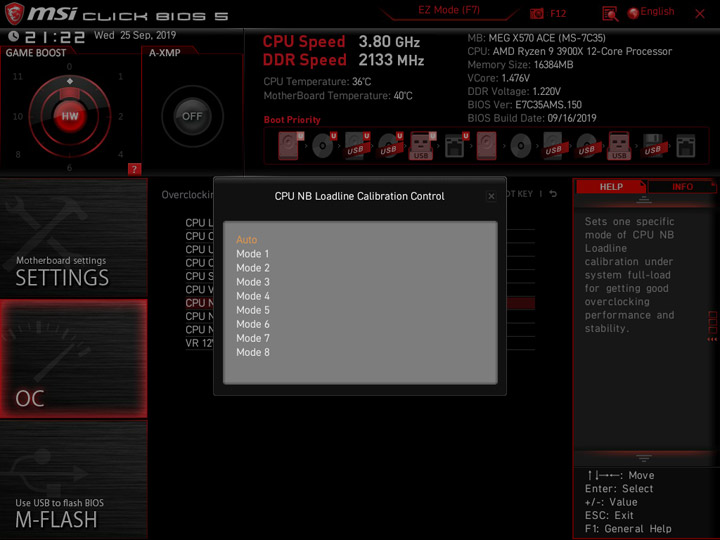This screenshot has width=720, height=540.
Task: Open the SETTINGS motherboard settings section
Action: click(73, 237)
